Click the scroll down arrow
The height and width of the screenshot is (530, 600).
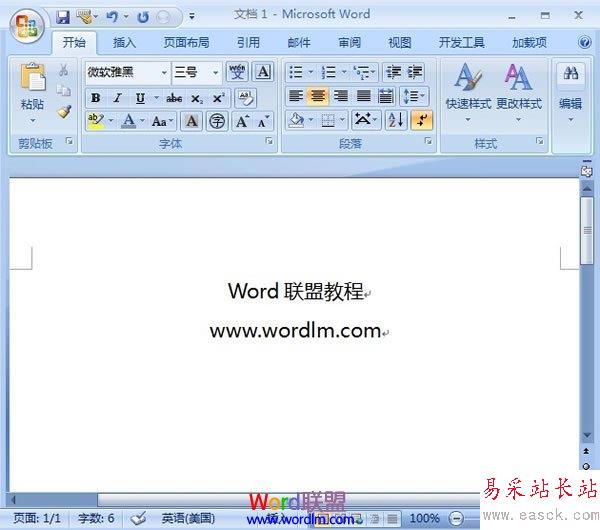(x=587, y=436)
